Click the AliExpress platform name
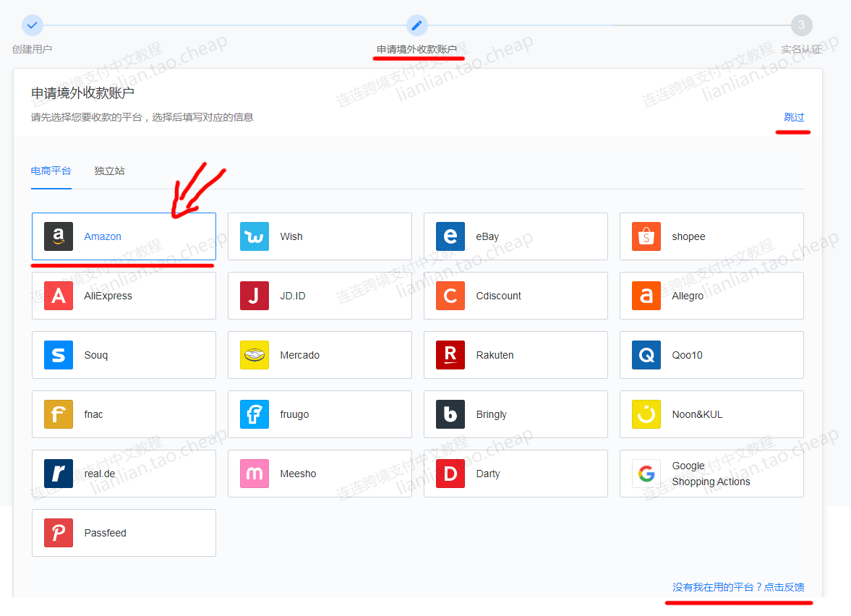 [x=108, y=296]
